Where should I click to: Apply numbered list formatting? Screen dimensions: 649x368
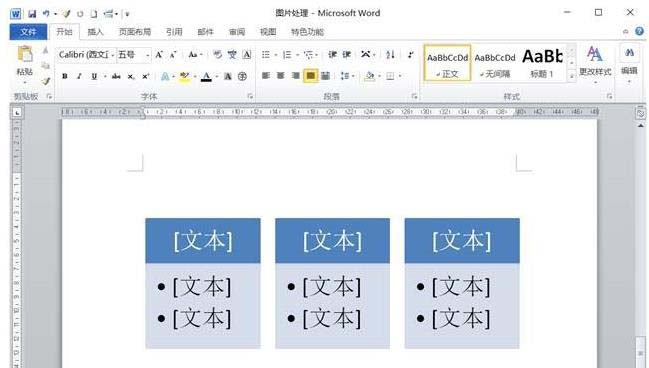click(x=287, y=55)
